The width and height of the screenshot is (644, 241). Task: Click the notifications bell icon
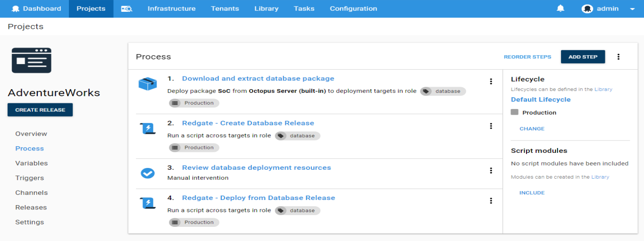[560, 8]
